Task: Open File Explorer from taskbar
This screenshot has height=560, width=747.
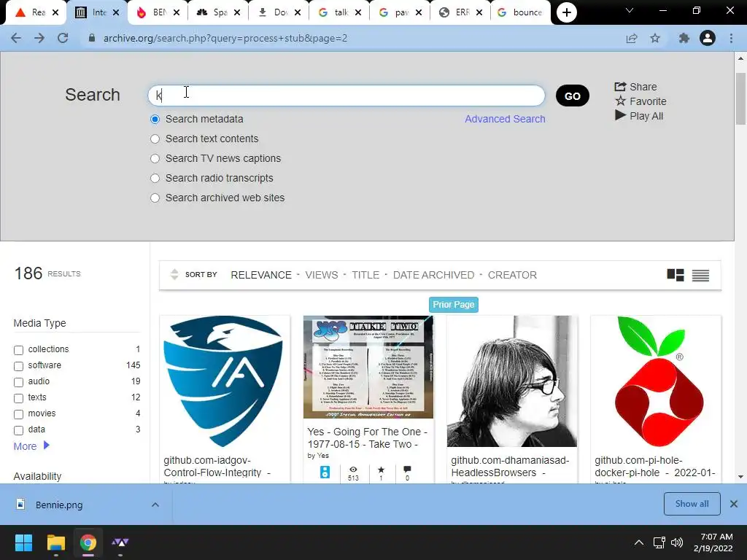Action: click(x=55, y=542)
